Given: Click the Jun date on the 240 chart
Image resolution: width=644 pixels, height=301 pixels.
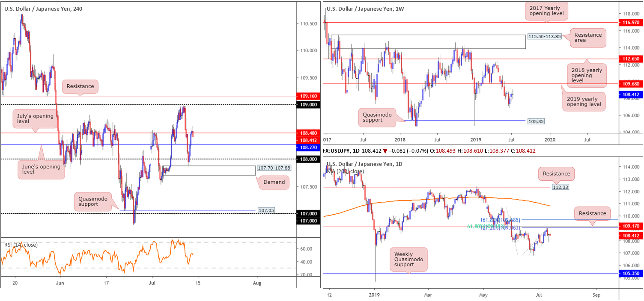Looking at the screenshot, I should click(x=60, y=283).
